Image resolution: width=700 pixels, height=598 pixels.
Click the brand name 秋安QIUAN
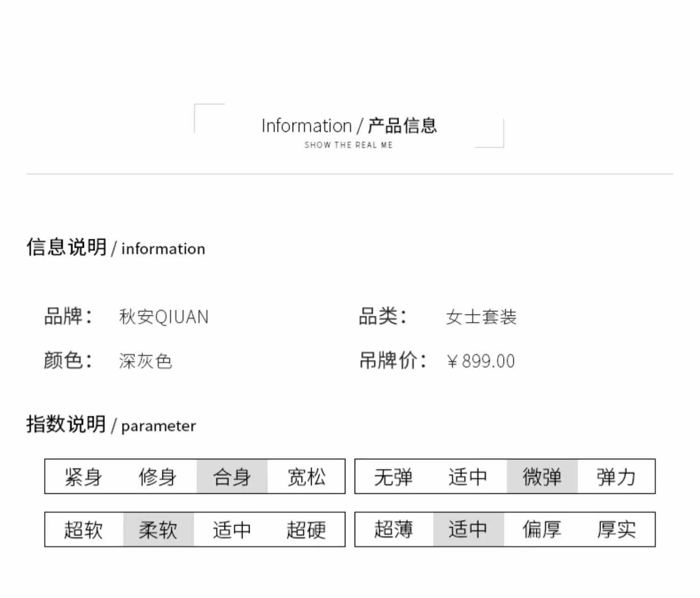click(163, 317)
